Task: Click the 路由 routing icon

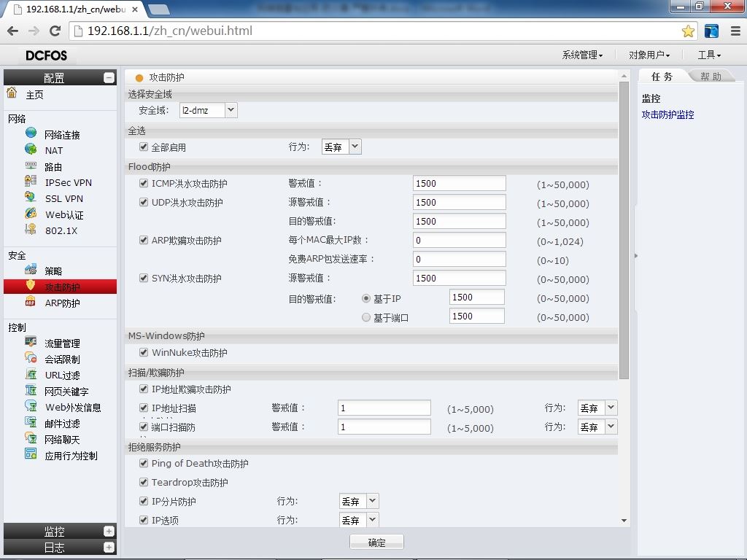Action: tap(31, 166)
